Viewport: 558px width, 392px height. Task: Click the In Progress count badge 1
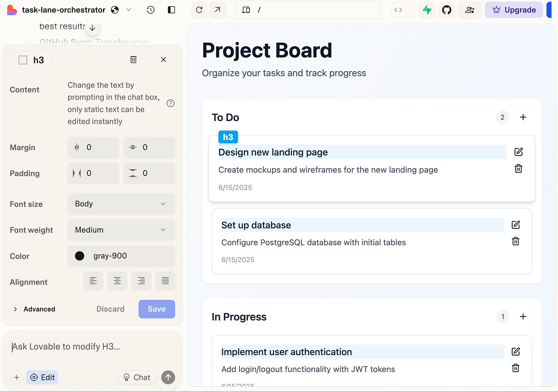coord(503,317)
